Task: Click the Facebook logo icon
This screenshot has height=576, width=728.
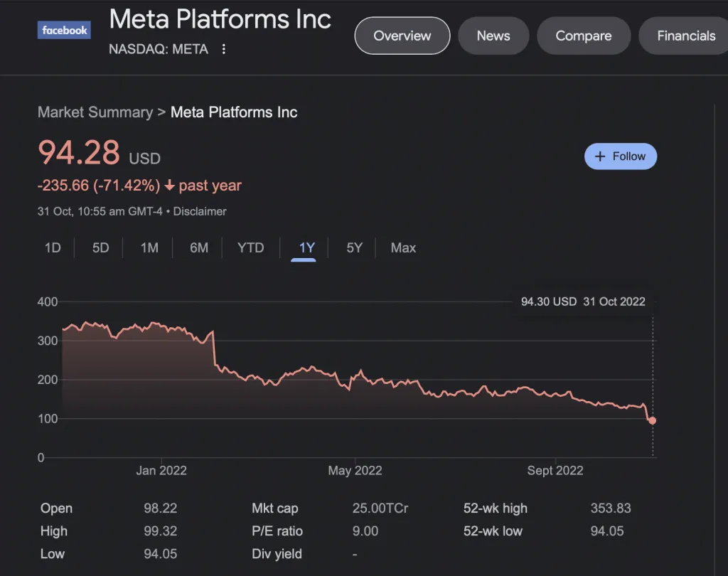Action: [64, 31]
